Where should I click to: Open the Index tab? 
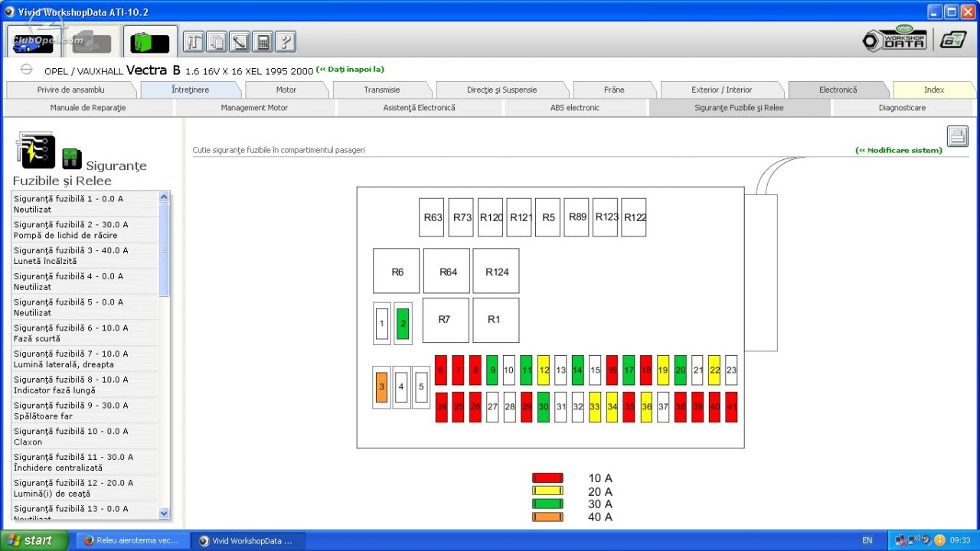point(934,90)
